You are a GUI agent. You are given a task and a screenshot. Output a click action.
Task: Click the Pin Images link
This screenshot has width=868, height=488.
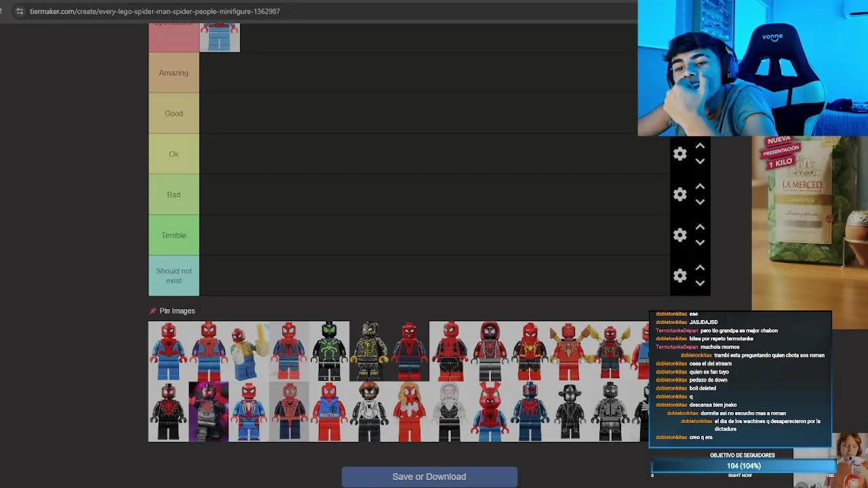(177, 311)
